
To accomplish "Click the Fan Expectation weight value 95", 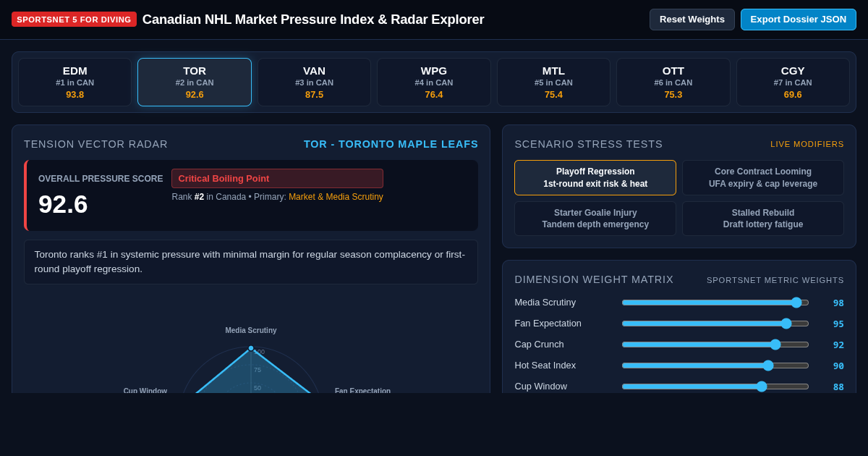I will (x=838, y=324).
